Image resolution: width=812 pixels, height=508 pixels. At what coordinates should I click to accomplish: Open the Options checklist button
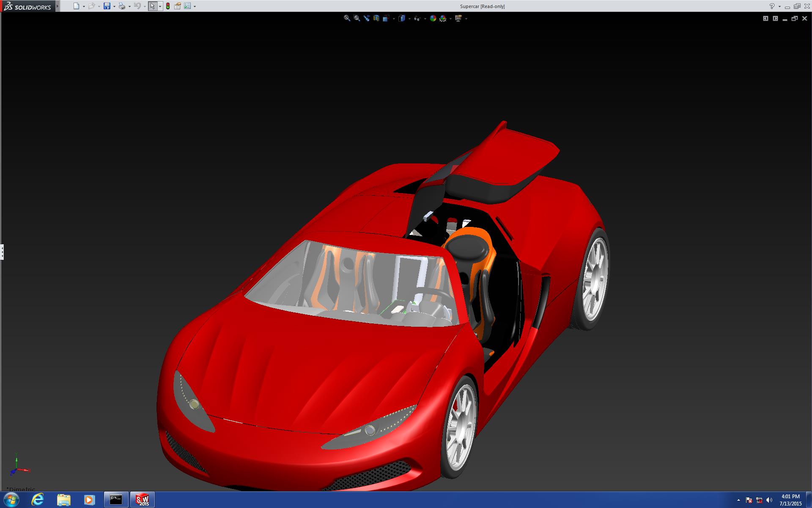pyautogui.click(x=187, y=6)
